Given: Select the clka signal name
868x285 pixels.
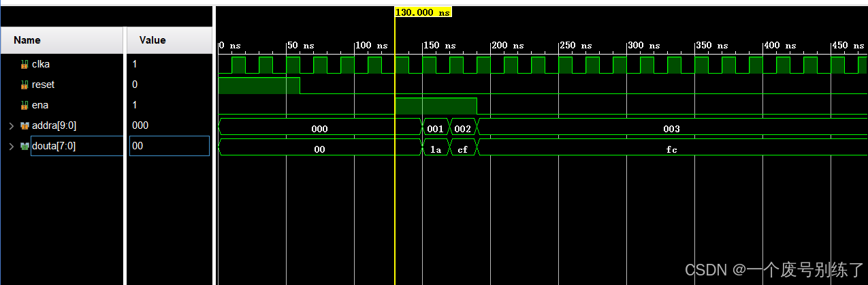Looking at the screenshot, I should 41,64.
